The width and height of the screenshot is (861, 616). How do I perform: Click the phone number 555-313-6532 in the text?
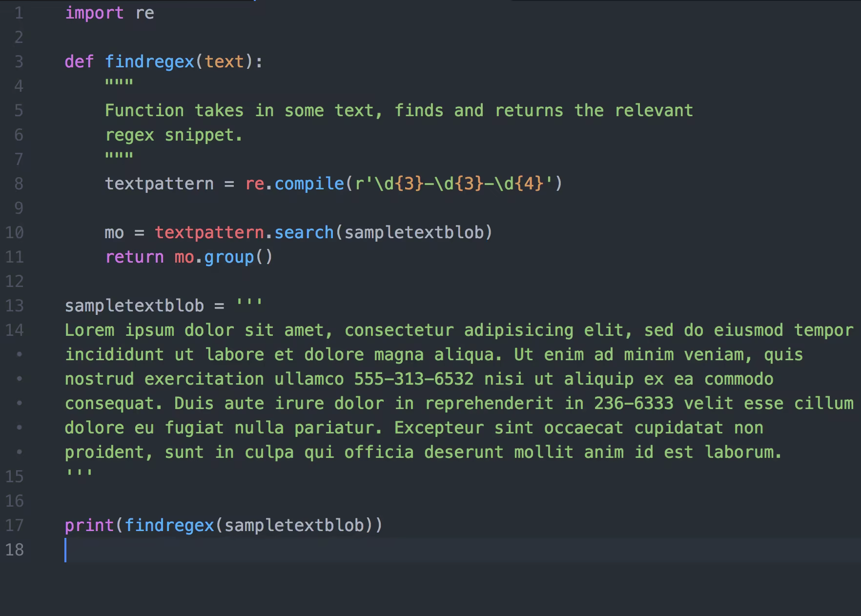coord(413,379)
